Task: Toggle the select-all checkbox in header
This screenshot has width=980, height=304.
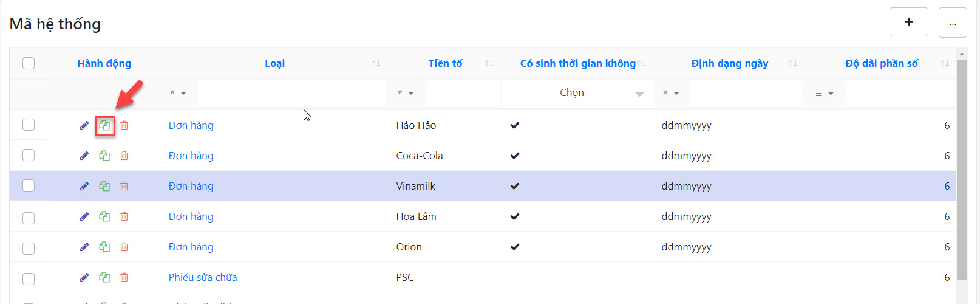Action: pyautogui.click(x=29, y=63)
